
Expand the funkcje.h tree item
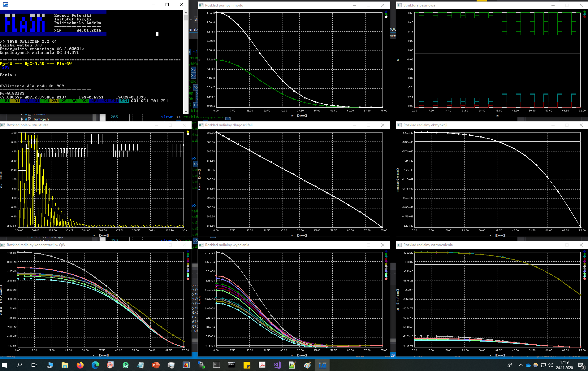22,119
